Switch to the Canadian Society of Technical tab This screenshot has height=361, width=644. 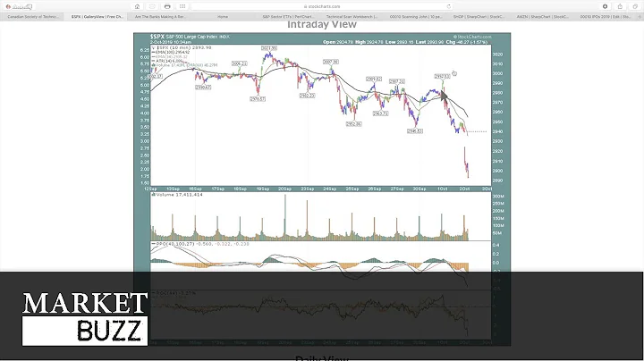32,17
